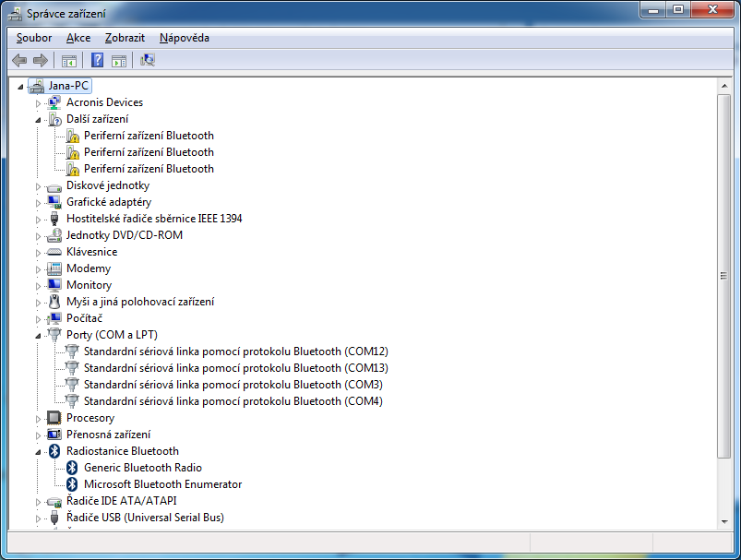The height and width of the screenshot is (560, 741).
Task: Select the Myši a jiná polohovací zařízení label
Action: pos(140,302)
